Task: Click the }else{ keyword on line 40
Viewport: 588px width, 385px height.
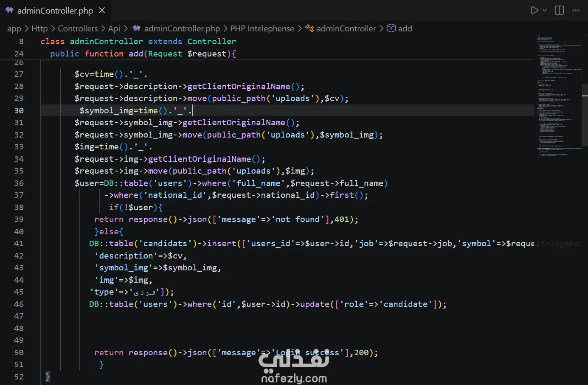Action: click(x=109, y=232)
